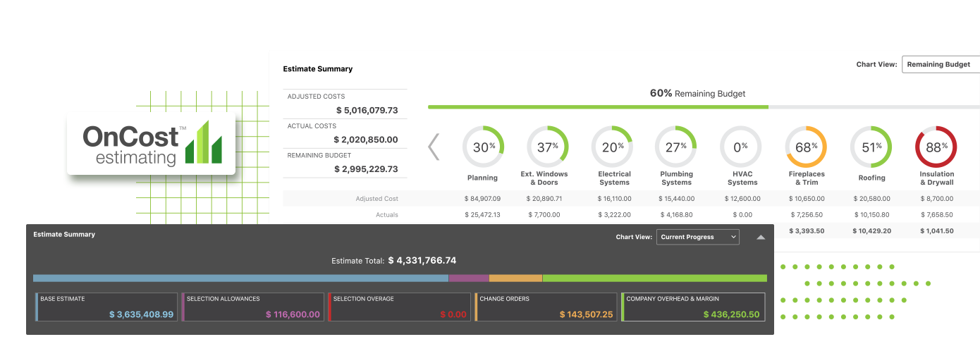The image size is (980, 356).
Task: Click the green Remaining Budget progress bar
Action: [598, 107]
